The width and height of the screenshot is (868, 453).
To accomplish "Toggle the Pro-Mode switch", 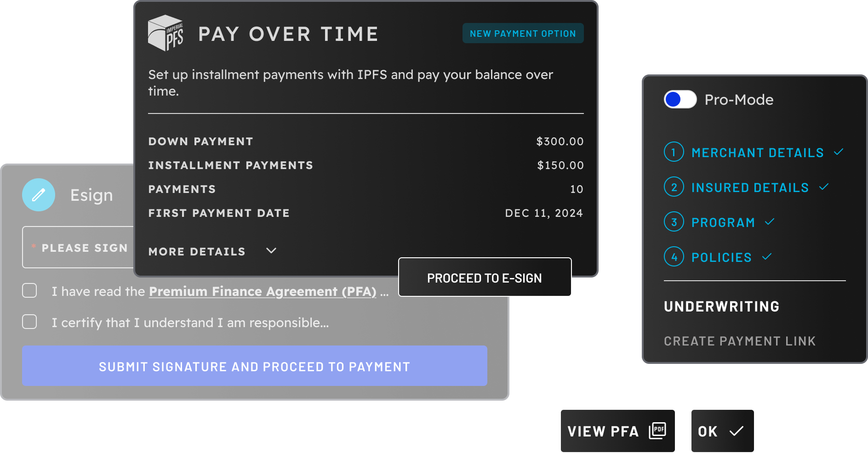I will click(x=680, y=99).
